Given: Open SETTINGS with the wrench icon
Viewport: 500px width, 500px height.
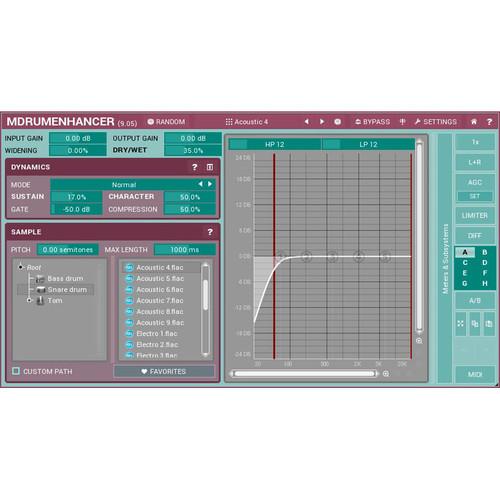Looking at the screenshot, I should pos(435,122).
